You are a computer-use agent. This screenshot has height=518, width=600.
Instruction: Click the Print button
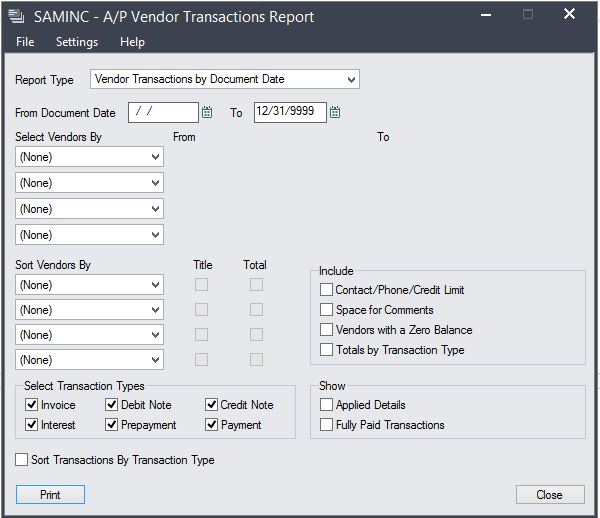pyautogui.click(x=50, y=495)
